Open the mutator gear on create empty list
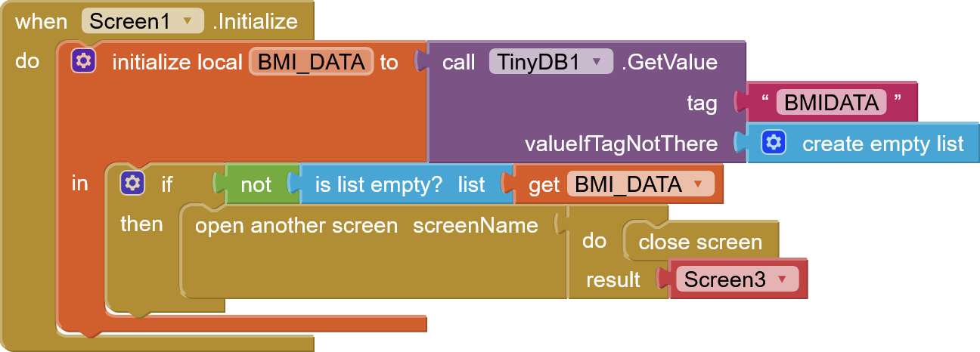The width and height of the screenshot is (980, 352). tap(774, 143)
